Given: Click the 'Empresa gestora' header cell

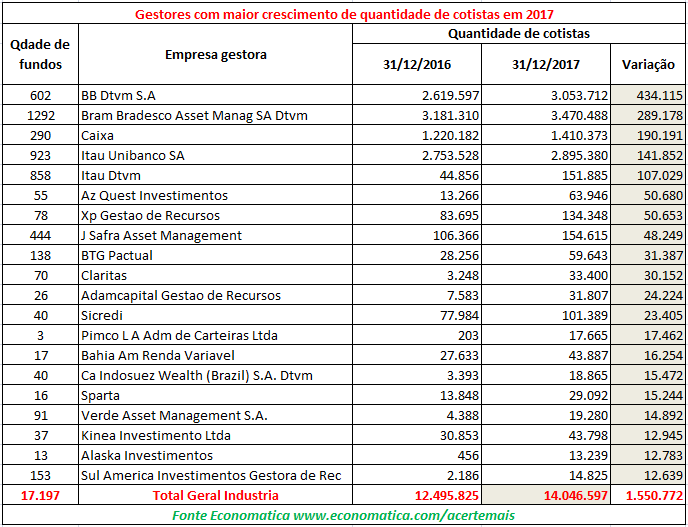Looking at the screenshot, I should 215,54.
